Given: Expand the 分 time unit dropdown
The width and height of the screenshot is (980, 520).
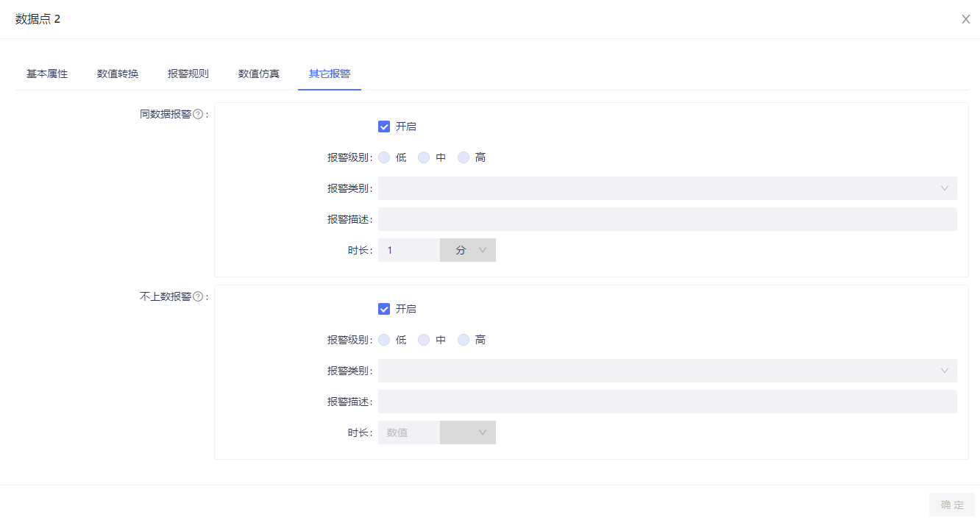Looking at the screenshot, I should tap(468, 250).
